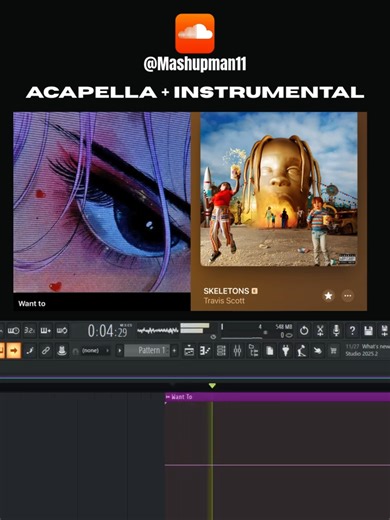Viewport: 390px width, 520px height.
Task: Toggle the multilink to controllers icon
Action: [x=30, y=351]
